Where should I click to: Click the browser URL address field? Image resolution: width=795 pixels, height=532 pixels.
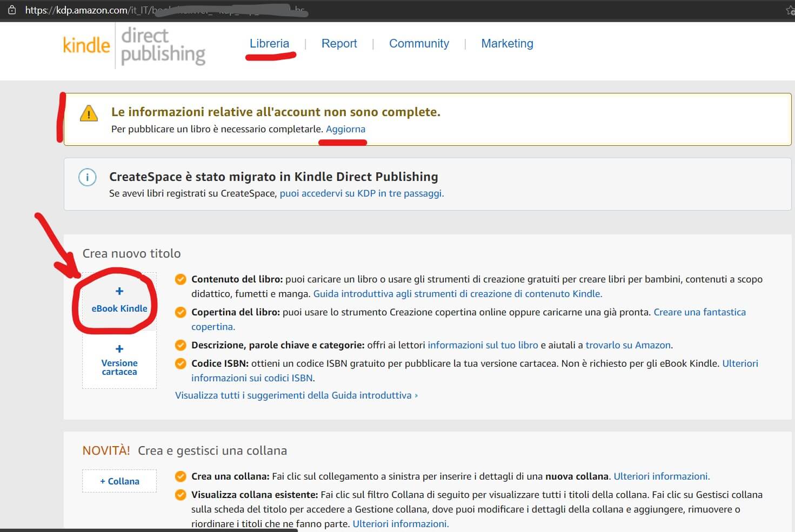click(162, 10)
